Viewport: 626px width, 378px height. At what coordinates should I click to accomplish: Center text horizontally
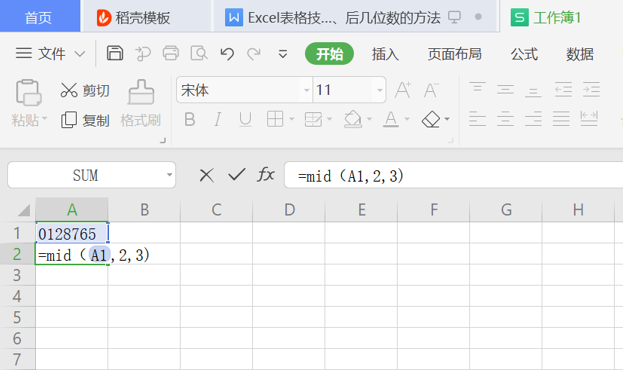505,119
